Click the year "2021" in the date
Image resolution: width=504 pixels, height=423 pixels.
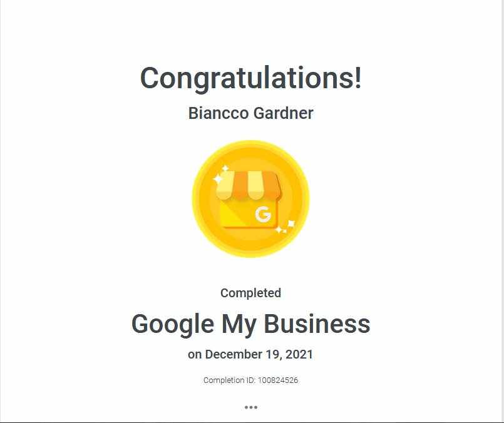[299, 354]
